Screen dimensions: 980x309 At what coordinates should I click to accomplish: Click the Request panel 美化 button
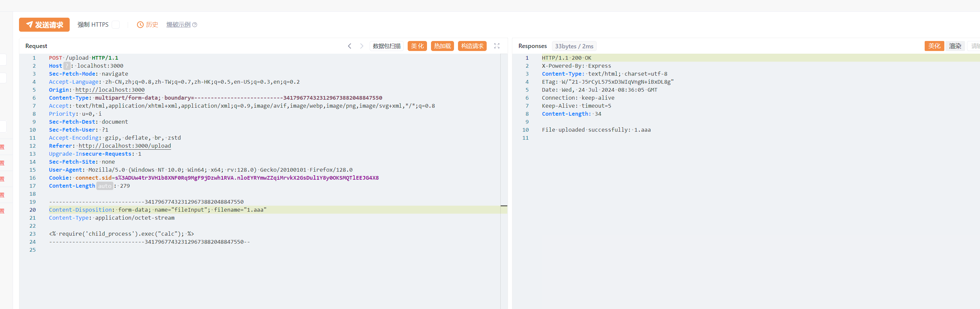click(x=417, y=46)
